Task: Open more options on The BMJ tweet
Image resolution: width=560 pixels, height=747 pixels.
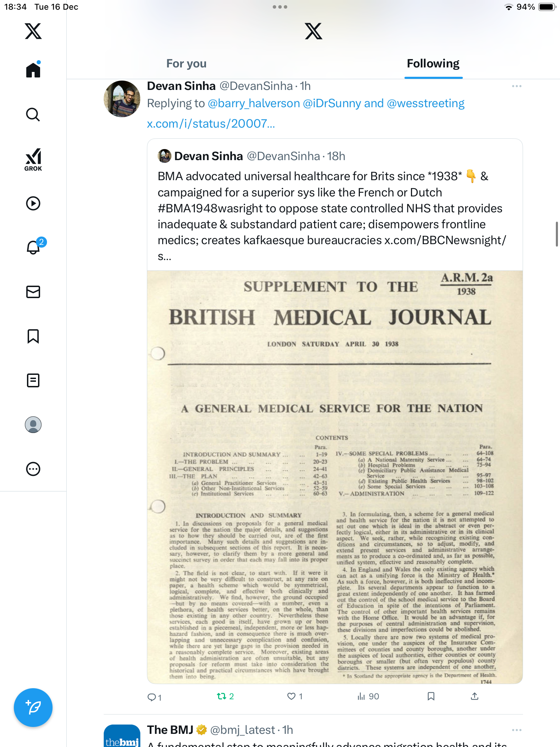Action: point(516,730)
